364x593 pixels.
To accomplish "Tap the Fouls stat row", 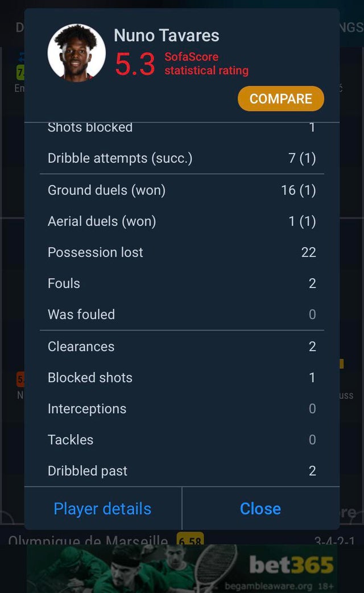I will coord(182,283).
